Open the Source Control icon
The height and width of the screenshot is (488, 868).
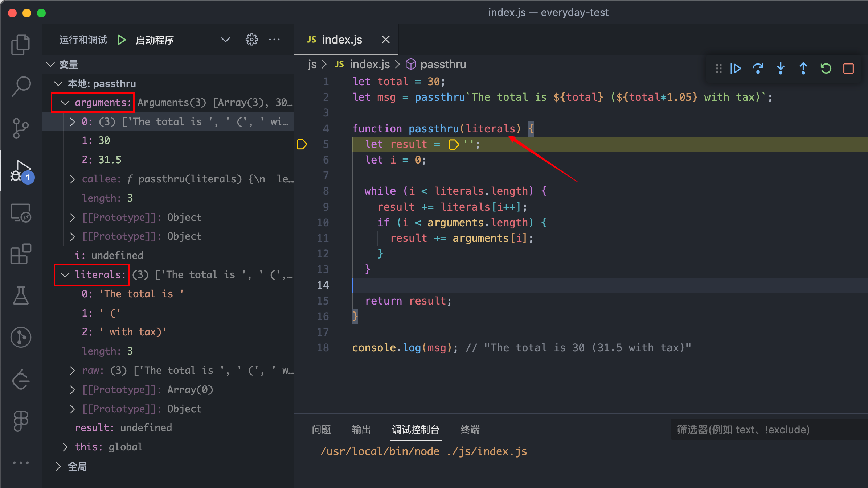click(21, 128)
